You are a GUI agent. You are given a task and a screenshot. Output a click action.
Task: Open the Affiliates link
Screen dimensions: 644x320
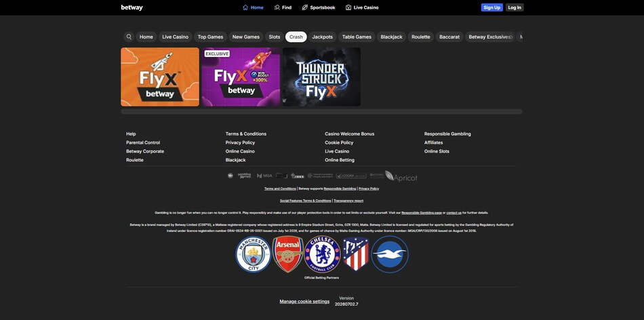click(x=433, y=142)
